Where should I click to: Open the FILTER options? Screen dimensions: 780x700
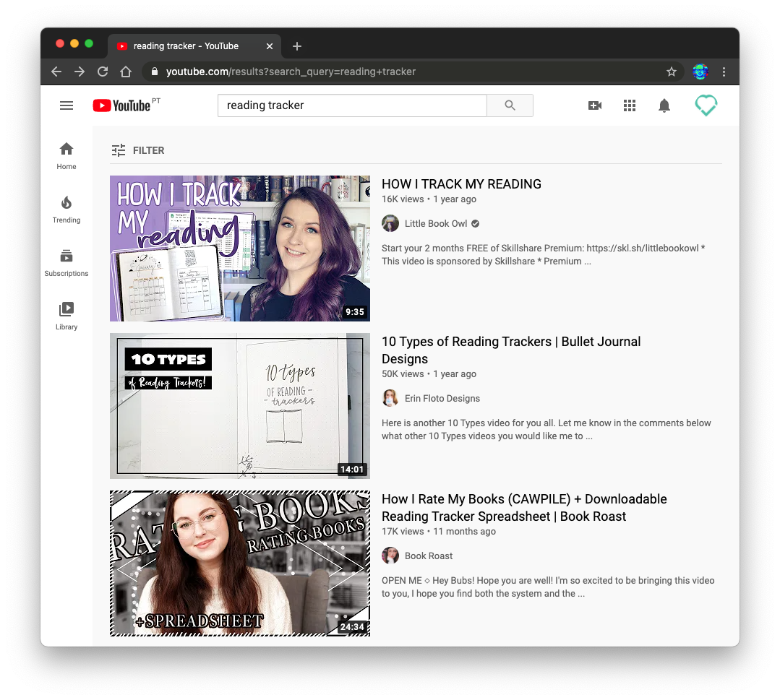[138, 150]
